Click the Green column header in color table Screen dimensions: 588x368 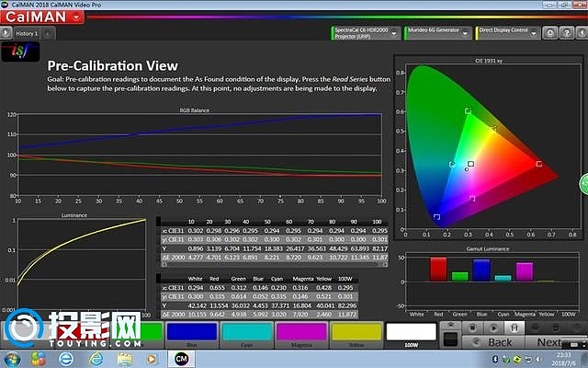(x=239, y=279)
